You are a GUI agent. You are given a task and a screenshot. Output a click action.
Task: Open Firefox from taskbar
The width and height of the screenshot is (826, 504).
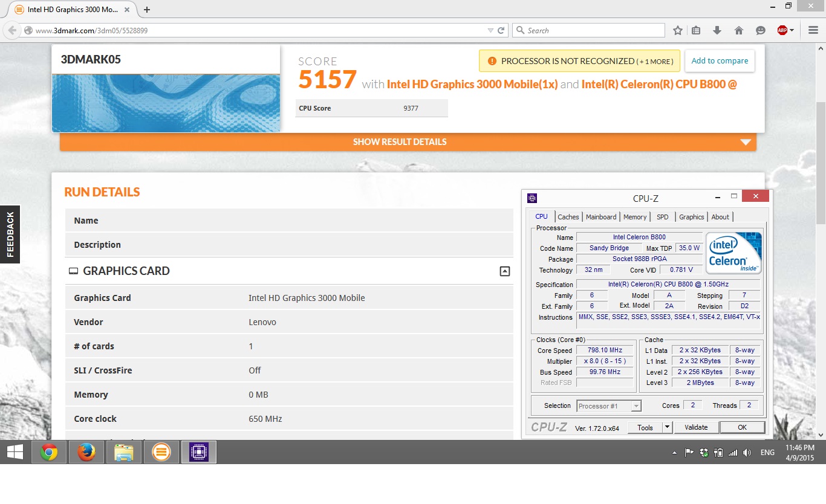86,452
